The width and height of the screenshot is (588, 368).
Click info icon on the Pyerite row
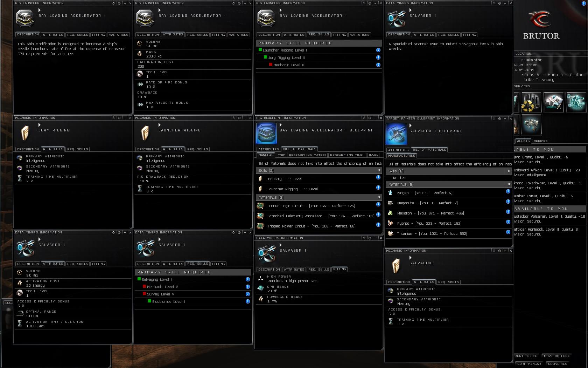click(508, 222)
